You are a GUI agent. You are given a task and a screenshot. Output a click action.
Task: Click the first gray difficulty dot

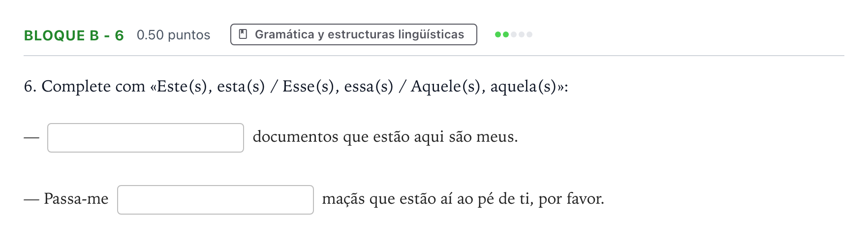click(514, 34)
